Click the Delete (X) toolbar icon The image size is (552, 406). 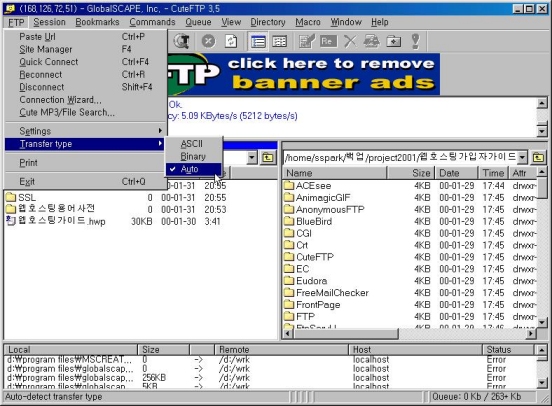[x=350, y=41]
